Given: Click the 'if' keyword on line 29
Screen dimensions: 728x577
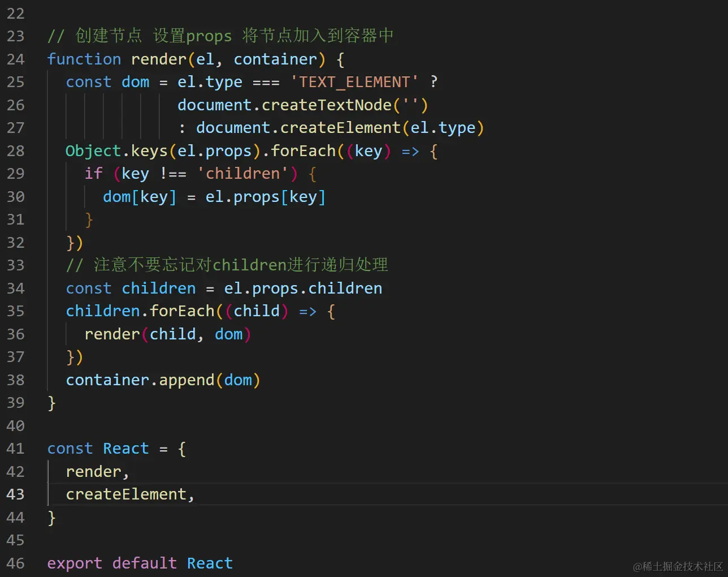Looking at the screenshot, I should coord(93,174).
